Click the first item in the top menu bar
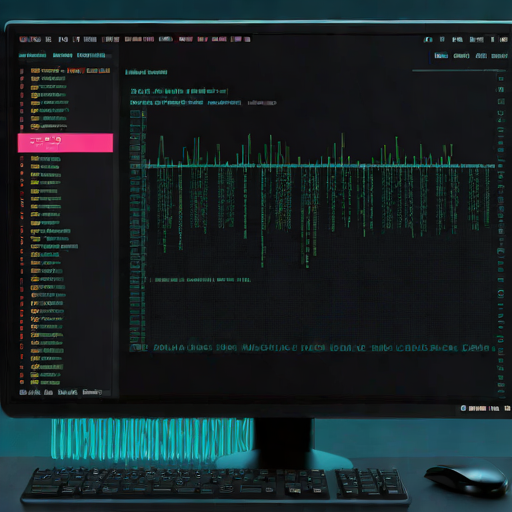The image size is (512, 512). (30, 39)
